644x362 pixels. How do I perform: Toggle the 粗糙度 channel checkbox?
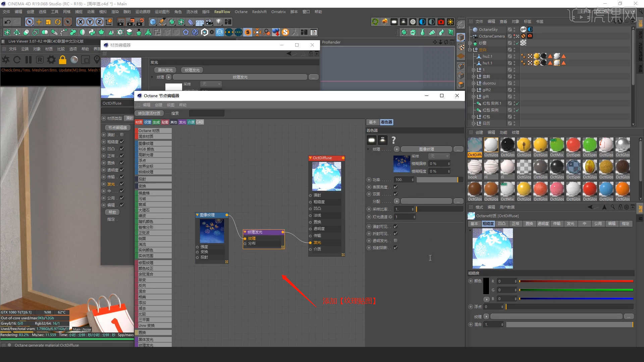pos(122,142)
